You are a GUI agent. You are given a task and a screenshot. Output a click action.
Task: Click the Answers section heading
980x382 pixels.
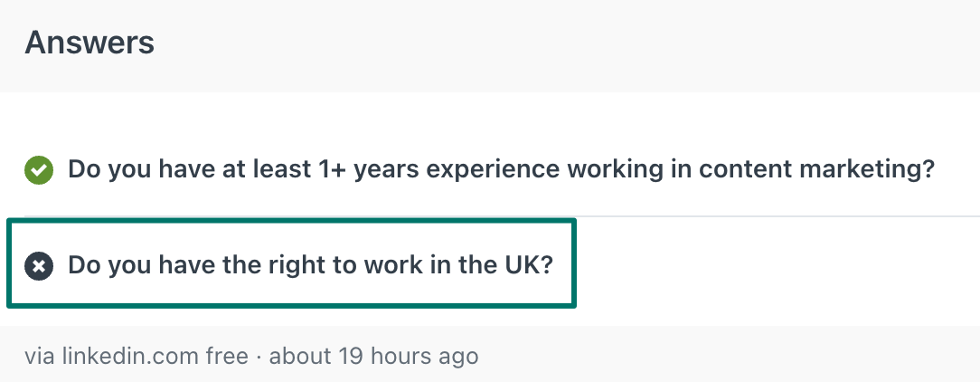90,43
